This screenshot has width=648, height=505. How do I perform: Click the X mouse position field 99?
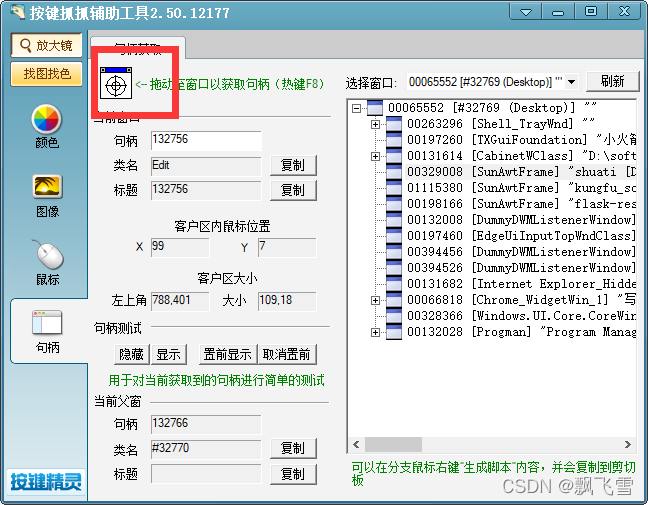180,247
